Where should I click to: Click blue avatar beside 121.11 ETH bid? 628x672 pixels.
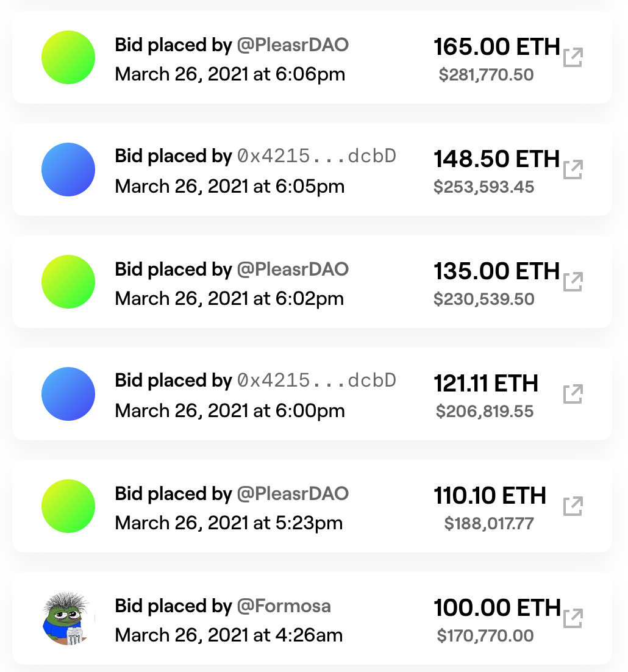68,394
